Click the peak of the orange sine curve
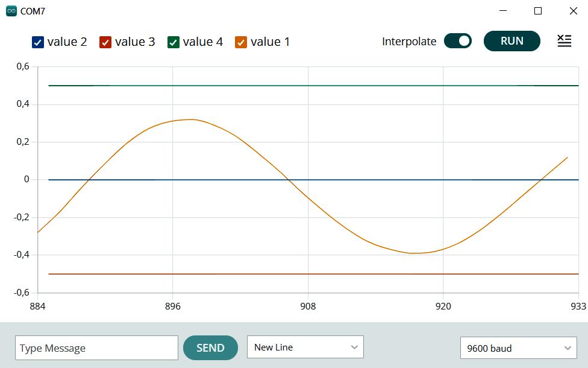This screenshot has height=368, width=588. 191,119
